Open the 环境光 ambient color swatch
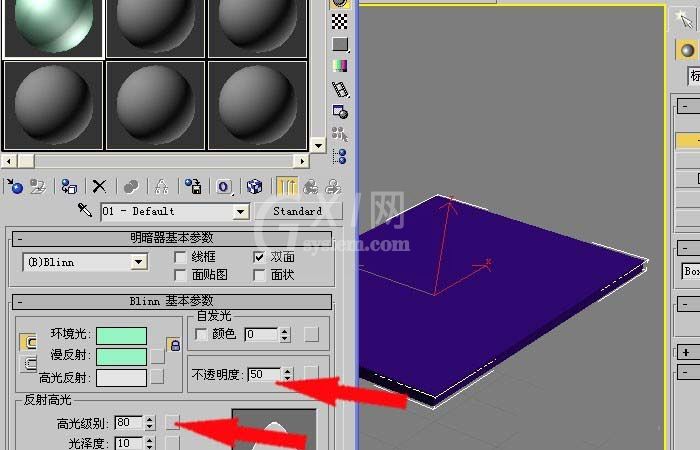This screenshot has height=450, width=700. [x=121, y=336]
